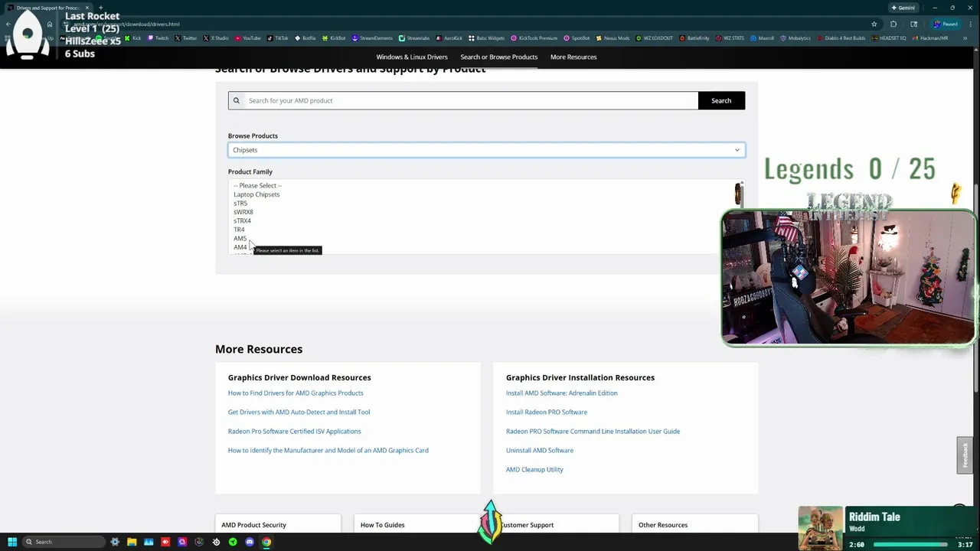
Task: Open the Nexus Mods bookmark
Action: (x=612, y=38)
